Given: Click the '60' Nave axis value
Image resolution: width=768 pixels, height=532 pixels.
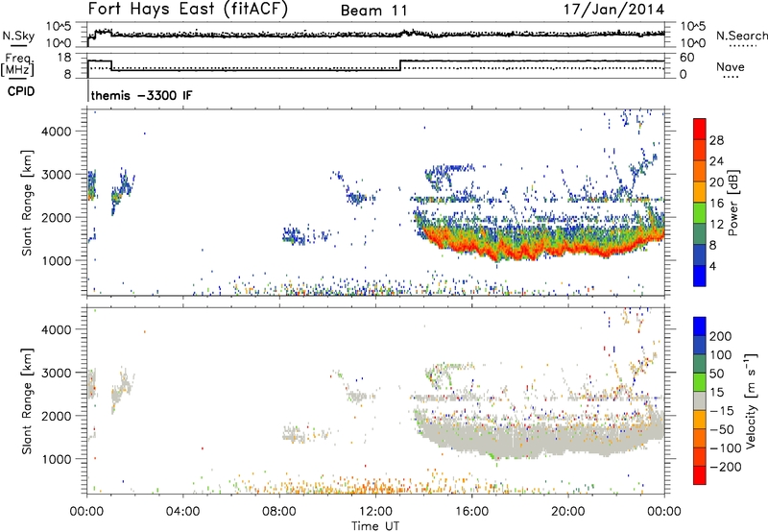Looking at the screenshot, I should click(x=687, y=58).
